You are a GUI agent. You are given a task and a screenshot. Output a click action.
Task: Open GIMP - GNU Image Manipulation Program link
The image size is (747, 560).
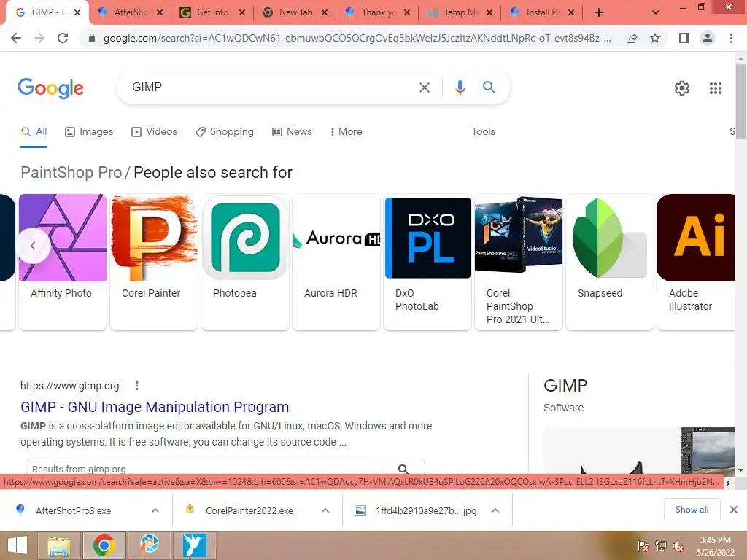coord(155,407)
